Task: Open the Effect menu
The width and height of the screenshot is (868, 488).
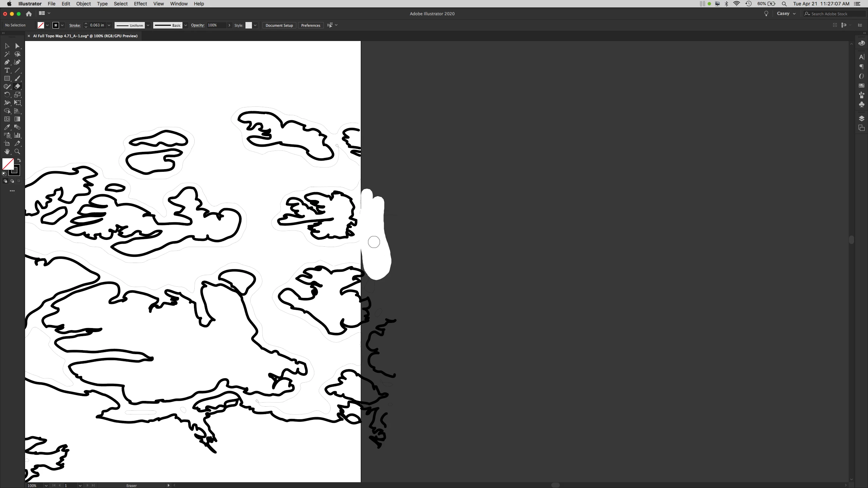Action: tap(140, 4)
